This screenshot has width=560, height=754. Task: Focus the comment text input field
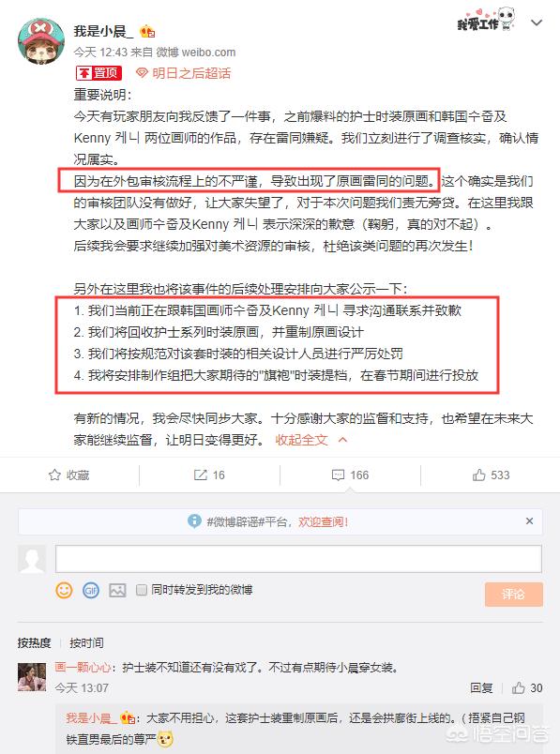[298, 559]
